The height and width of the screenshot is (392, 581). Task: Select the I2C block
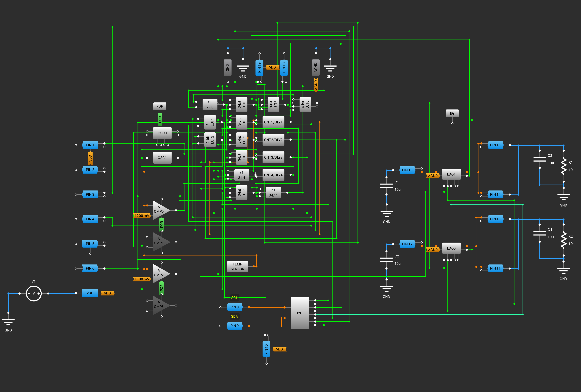pyautogui.click(x=299, y=313)
